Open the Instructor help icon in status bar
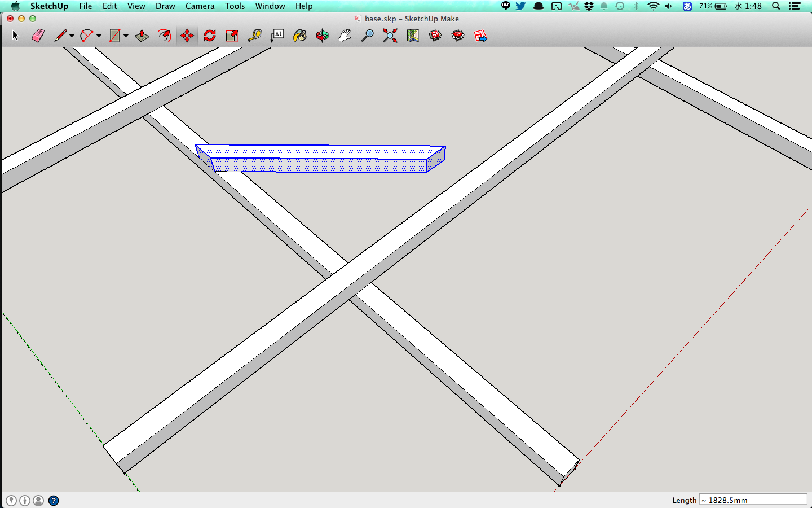The image size is (812, 508). (54, 501)
